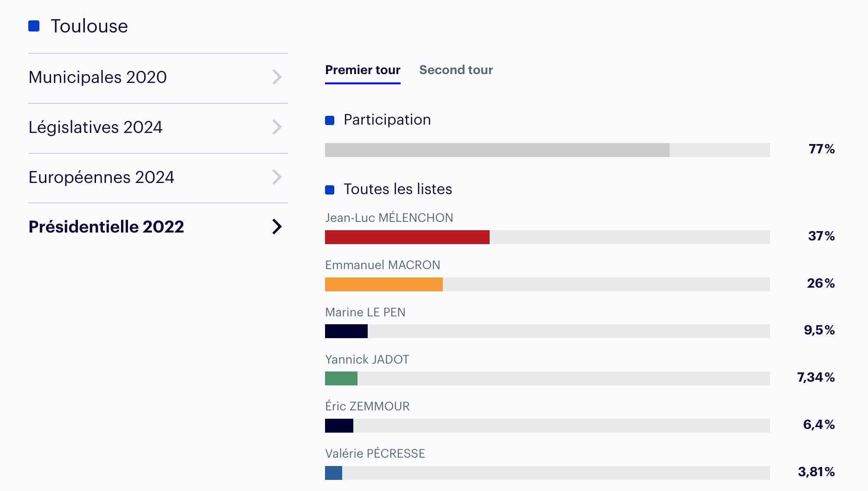Screen dimensions: 868x491
Task: Click Valérie Pécresse's blue result bar
Action: 333,473
